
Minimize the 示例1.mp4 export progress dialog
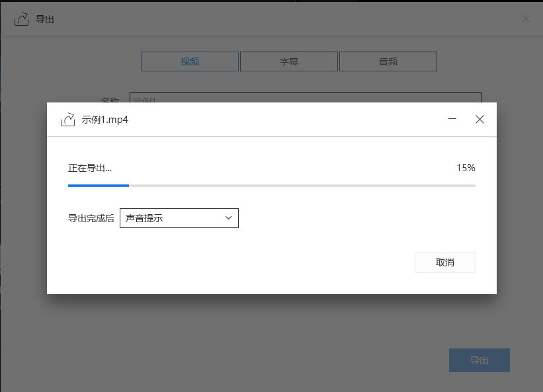(452, 120)
